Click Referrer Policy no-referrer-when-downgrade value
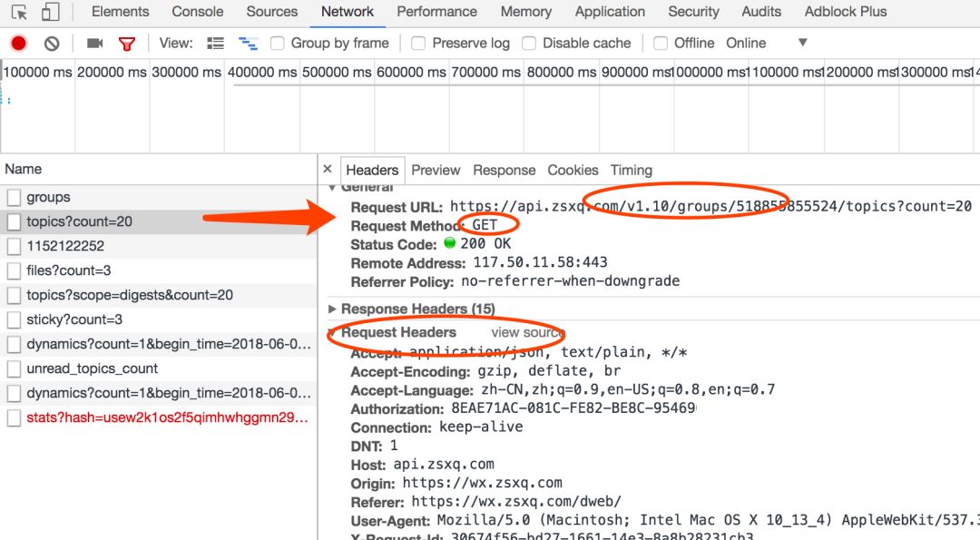Image resolution: width=980 pixels, height=540 pixels. [571, 281]
